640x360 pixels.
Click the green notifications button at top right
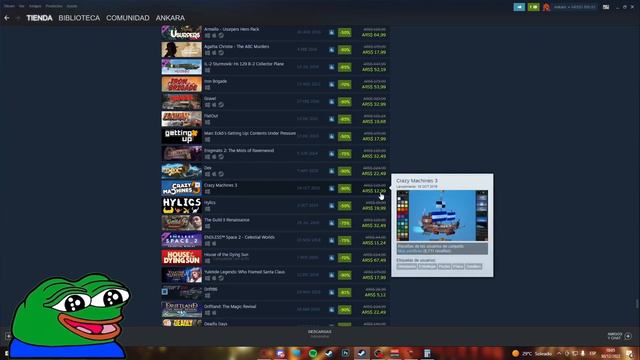click(533, 7)
